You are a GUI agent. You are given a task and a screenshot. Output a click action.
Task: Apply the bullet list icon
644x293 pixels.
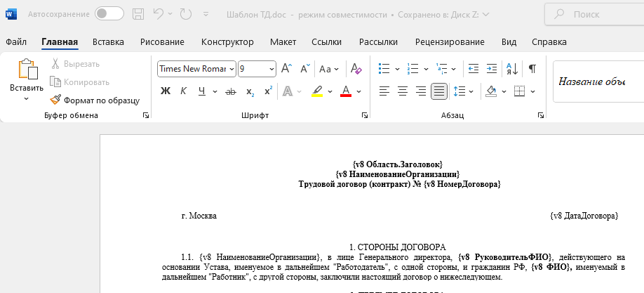click(384, 69)
